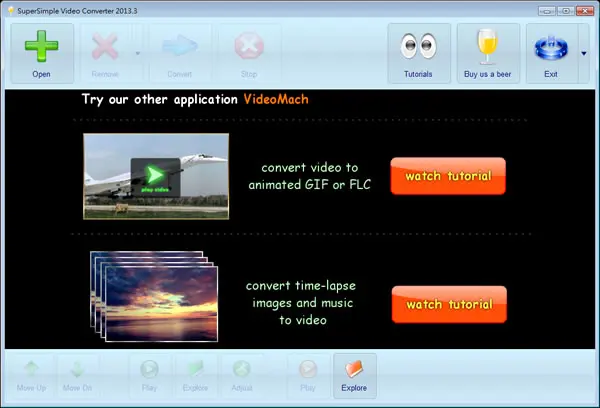Click the Stop button in the toolbar
Viewport: 600px width, 408px height.
(x=249, y=53)
